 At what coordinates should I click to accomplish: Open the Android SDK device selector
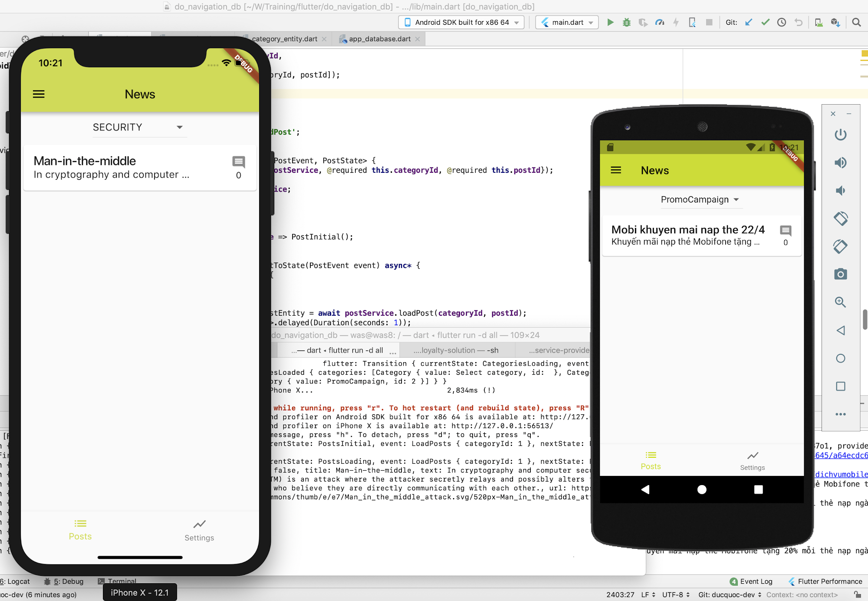click(461, 22)
